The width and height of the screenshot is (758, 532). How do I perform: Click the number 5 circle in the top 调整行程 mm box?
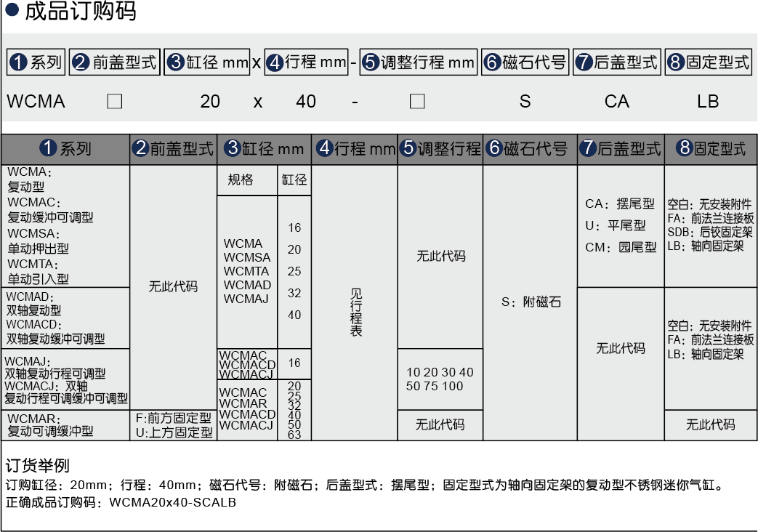pyautogui.click(x=371, y=63)
